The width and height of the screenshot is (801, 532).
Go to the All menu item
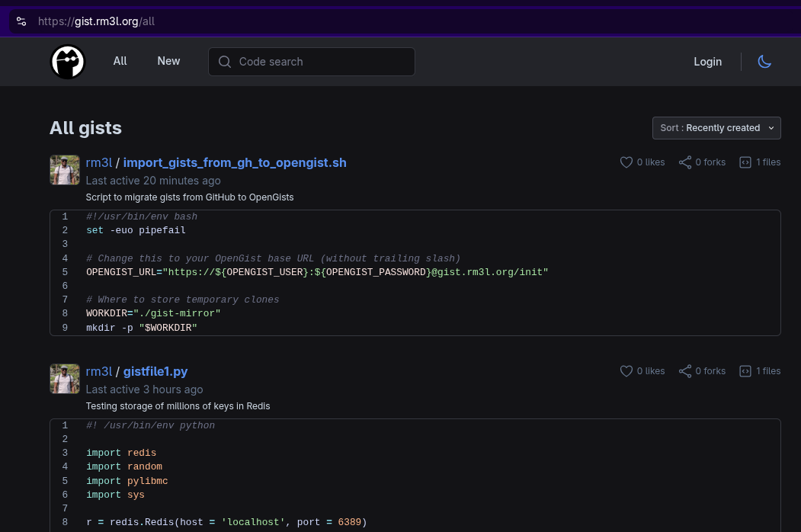120,61
